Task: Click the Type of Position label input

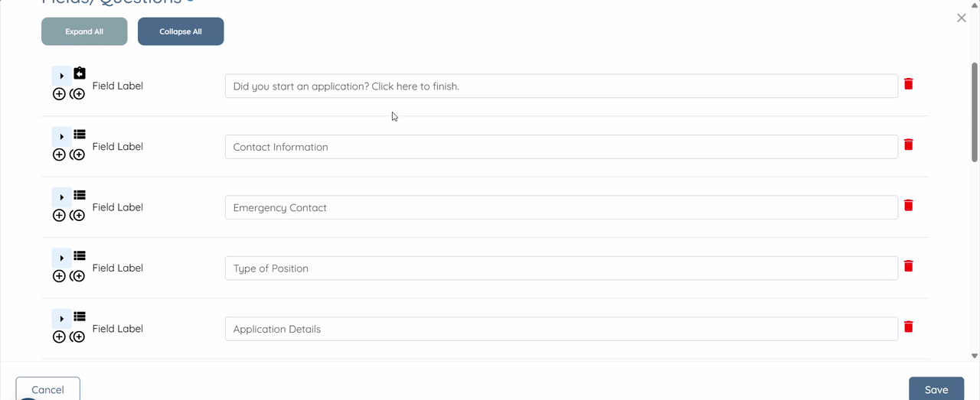Action: tap(561, 268)
